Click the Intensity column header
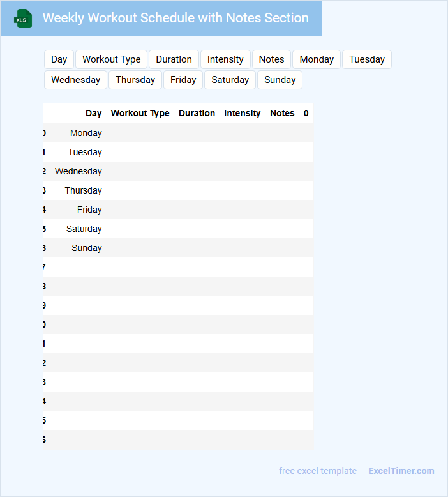The width and height of the screenshot is (448, 497). pyautogui.click(x=243, y=113)
